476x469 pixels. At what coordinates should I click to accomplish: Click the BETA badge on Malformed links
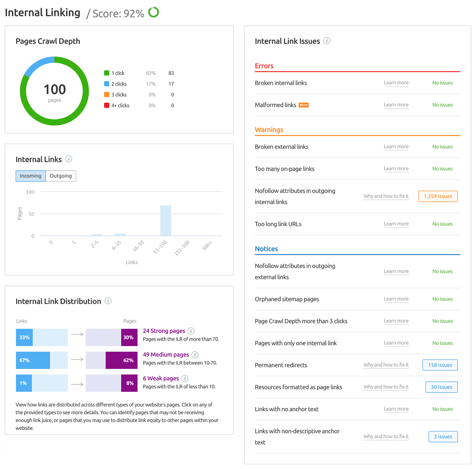point(303,105)
